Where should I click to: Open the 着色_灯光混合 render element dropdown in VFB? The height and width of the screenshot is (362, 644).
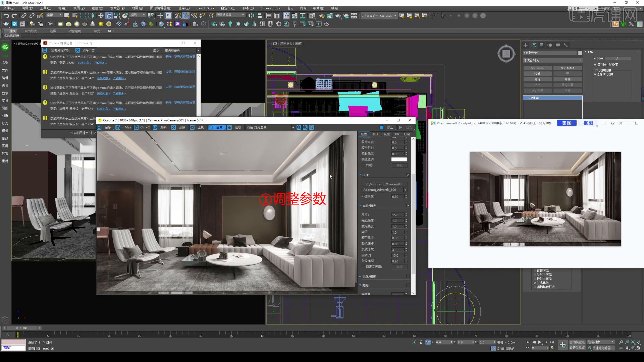(269, 127)
